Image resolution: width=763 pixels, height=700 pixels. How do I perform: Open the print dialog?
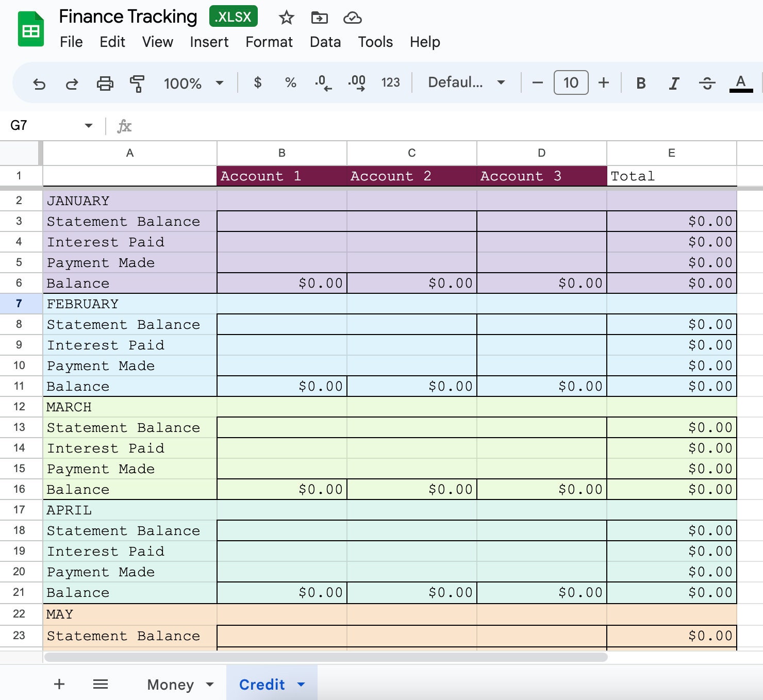tap(105, 83)
